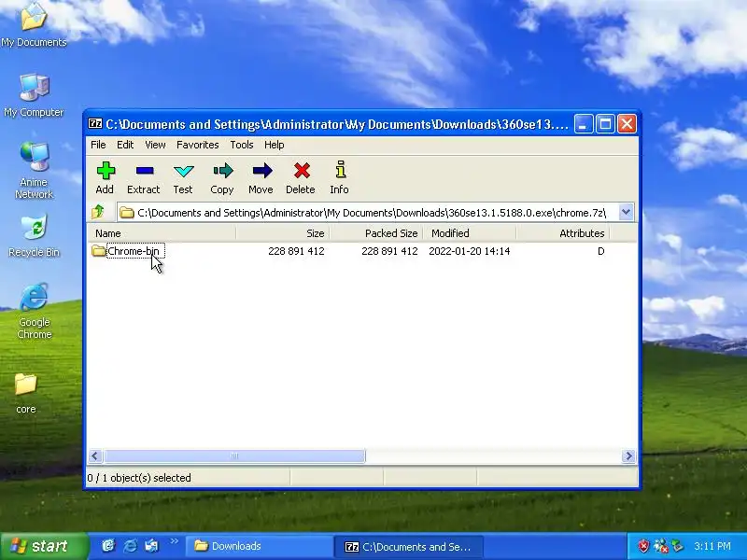747x560 pixels.
Task: Click the Internet Explorer quick launch icon
Action: [130, 546]
